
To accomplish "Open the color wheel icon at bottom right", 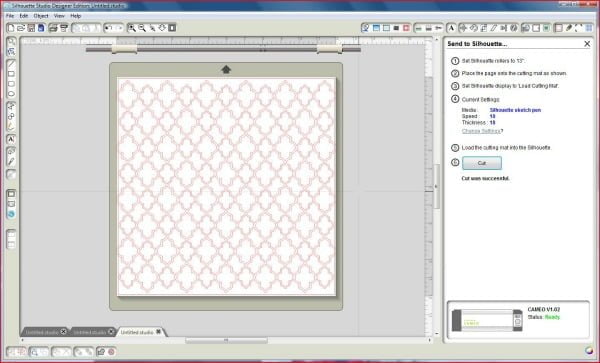I will point(589,351).
